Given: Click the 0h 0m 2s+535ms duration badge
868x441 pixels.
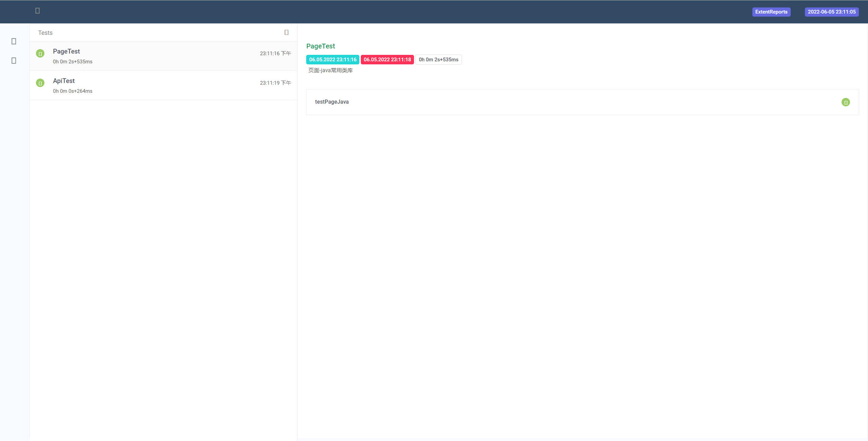Looking at the screenshot, I should (438, 60).
